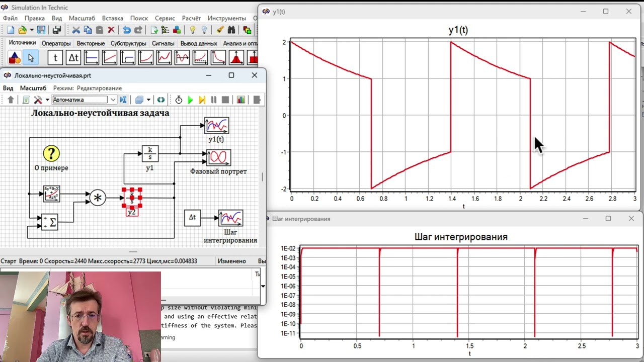
Task: Click the Шаг интегрирования graph block
Action: click(x=230, y=218)
